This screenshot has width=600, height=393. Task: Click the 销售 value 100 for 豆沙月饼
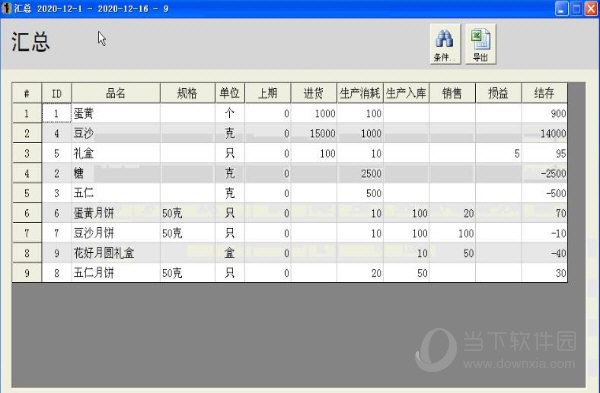coord(452,233)
